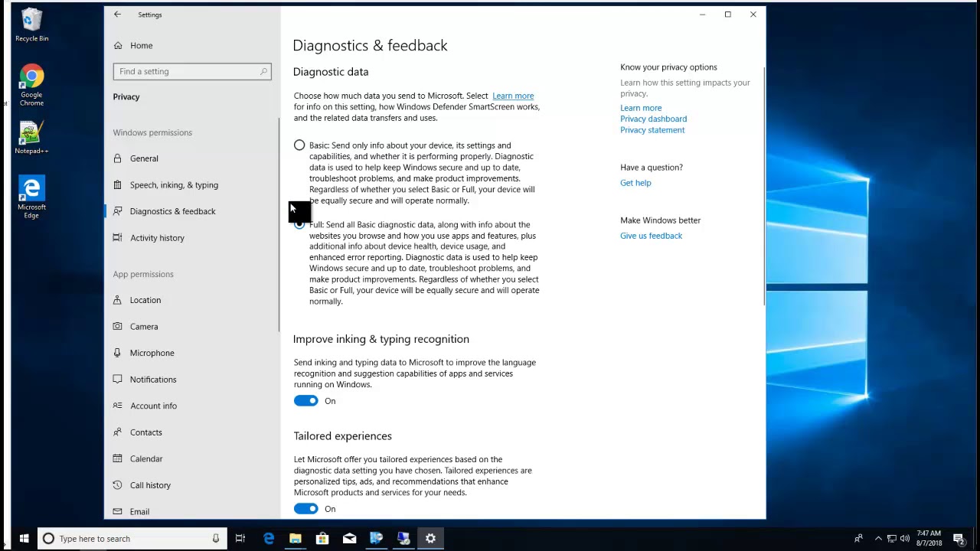Click the sidebar navigation scrollbar
Screen dimensions: 980x551
(279, 224)
